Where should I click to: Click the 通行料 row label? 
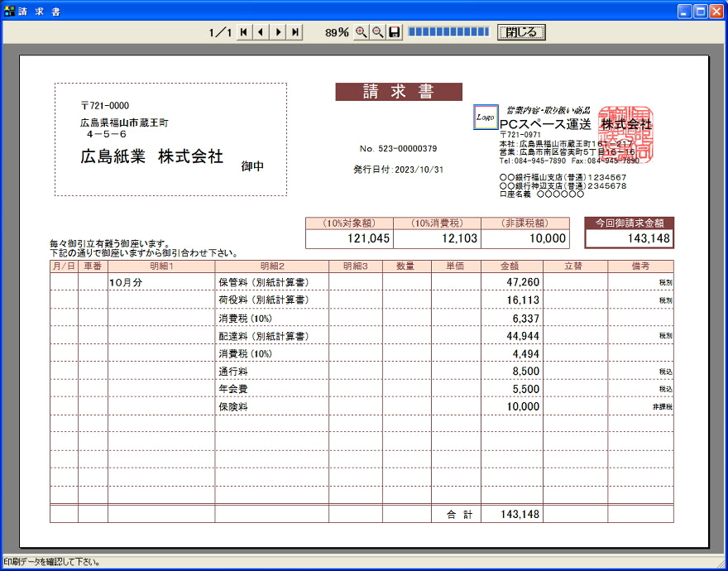[233, 372]
